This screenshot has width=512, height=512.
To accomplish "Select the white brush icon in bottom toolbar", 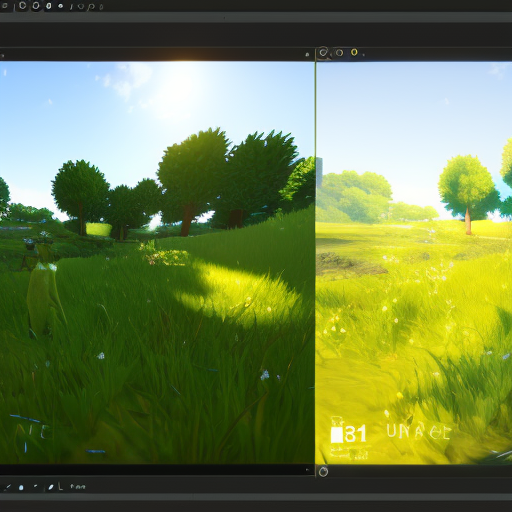I will point(51,487).
